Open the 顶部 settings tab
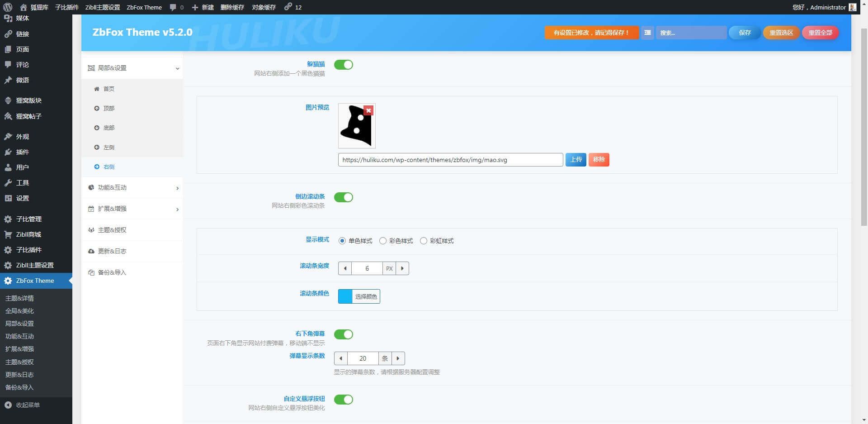 tap(109, 108)
